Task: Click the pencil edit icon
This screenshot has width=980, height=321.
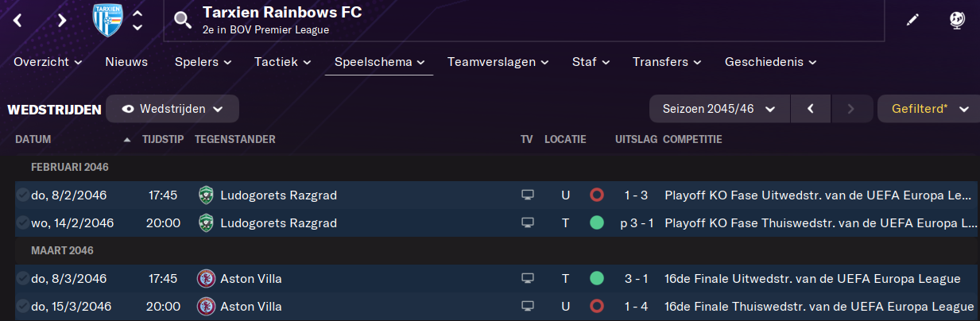Action: (912, 20)
